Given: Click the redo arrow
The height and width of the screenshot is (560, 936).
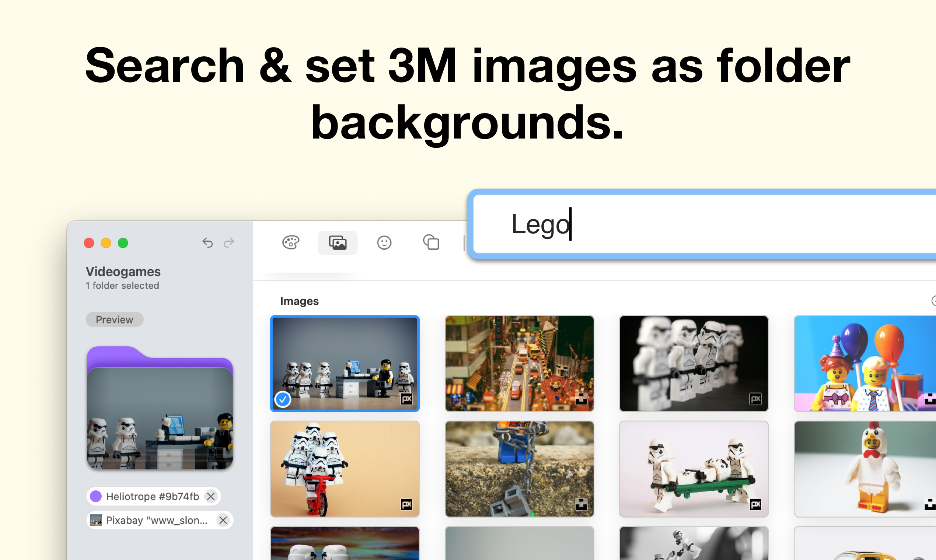Looking at the screenshot, I should pos(229,242).
